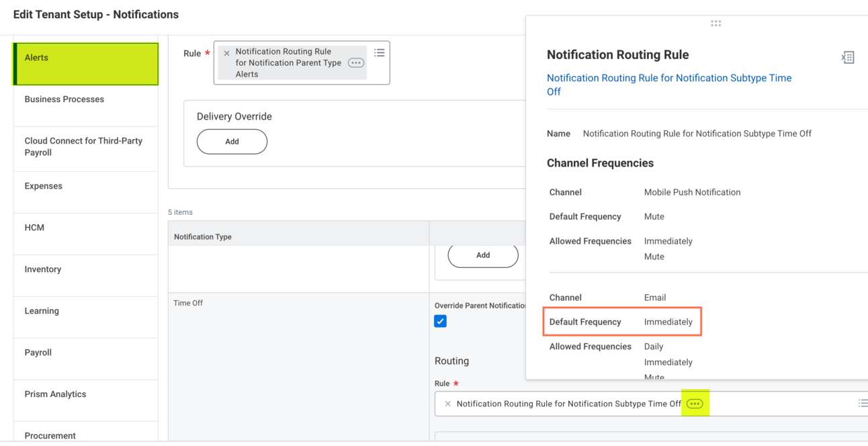Select the Alerts tab

tap(86, 64)
